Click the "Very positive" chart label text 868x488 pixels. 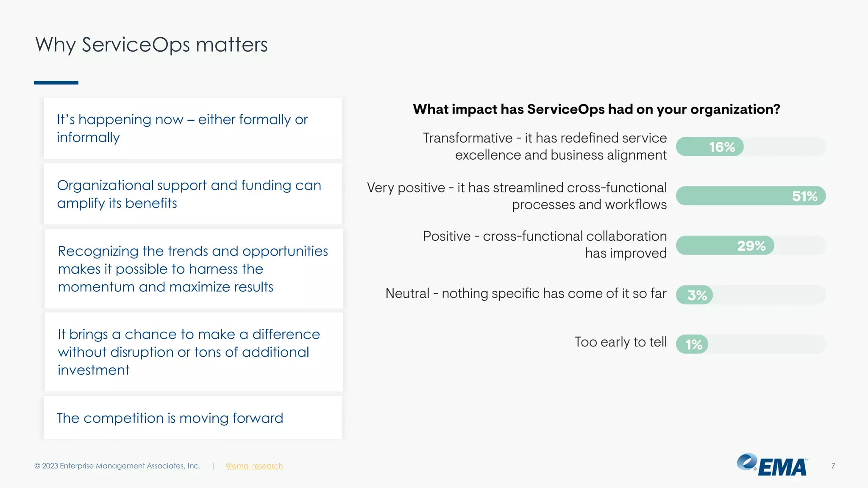(x=517, y=196)
